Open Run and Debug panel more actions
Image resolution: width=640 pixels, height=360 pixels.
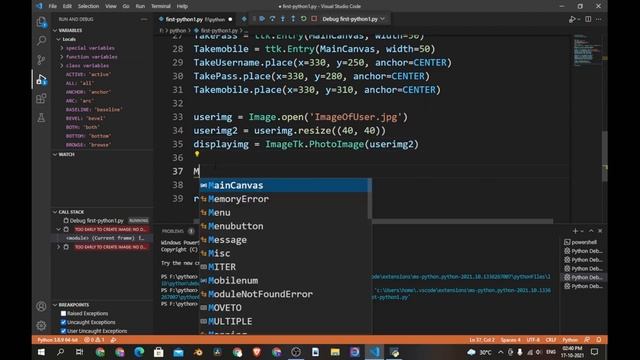(144, 19)
